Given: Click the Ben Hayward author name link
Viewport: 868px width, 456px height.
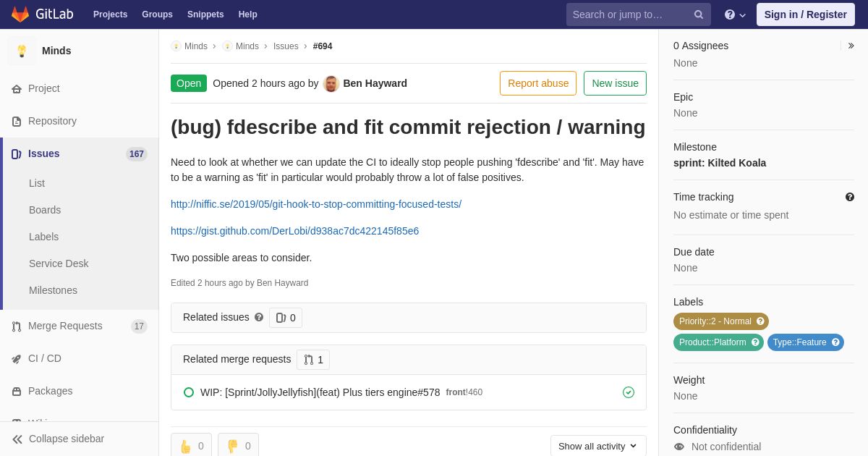Looking at the screenshot, I should 375,83.
